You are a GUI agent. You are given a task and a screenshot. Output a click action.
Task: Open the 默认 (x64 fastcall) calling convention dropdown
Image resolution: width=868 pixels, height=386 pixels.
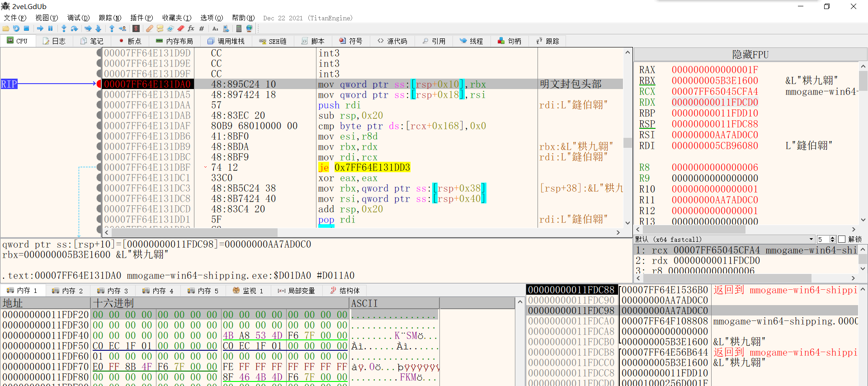(724, 239)
